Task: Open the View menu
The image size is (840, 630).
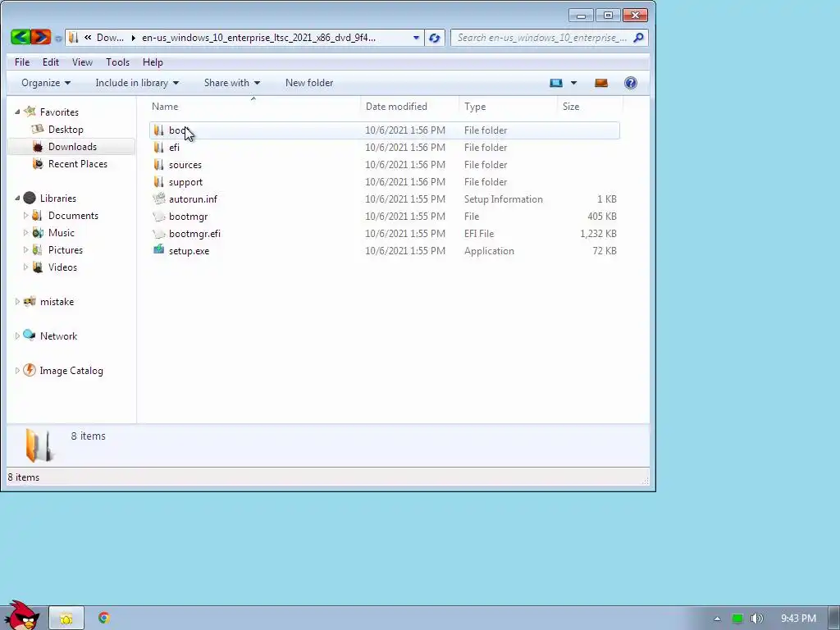Action: coord(83,62)
